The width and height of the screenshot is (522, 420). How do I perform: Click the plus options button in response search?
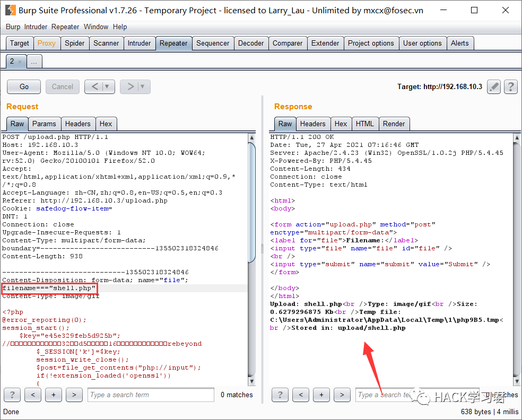pos(321,395)
